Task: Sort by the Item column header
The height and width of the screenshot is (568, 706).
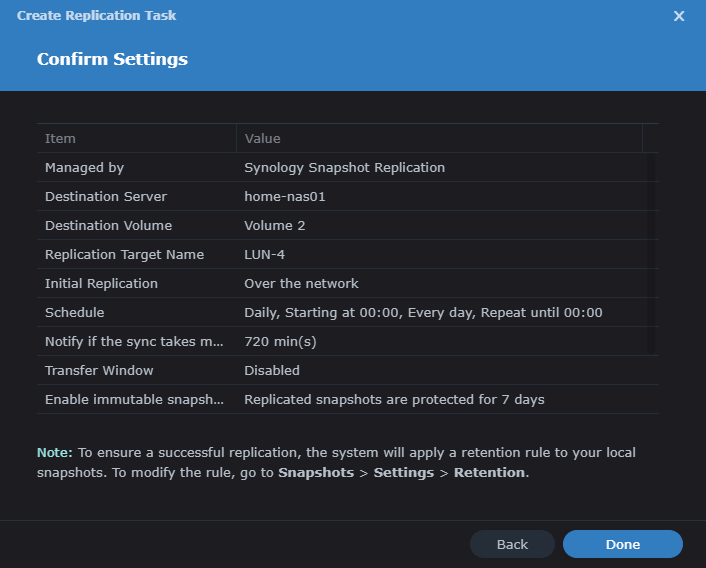Action: (61, 138)
